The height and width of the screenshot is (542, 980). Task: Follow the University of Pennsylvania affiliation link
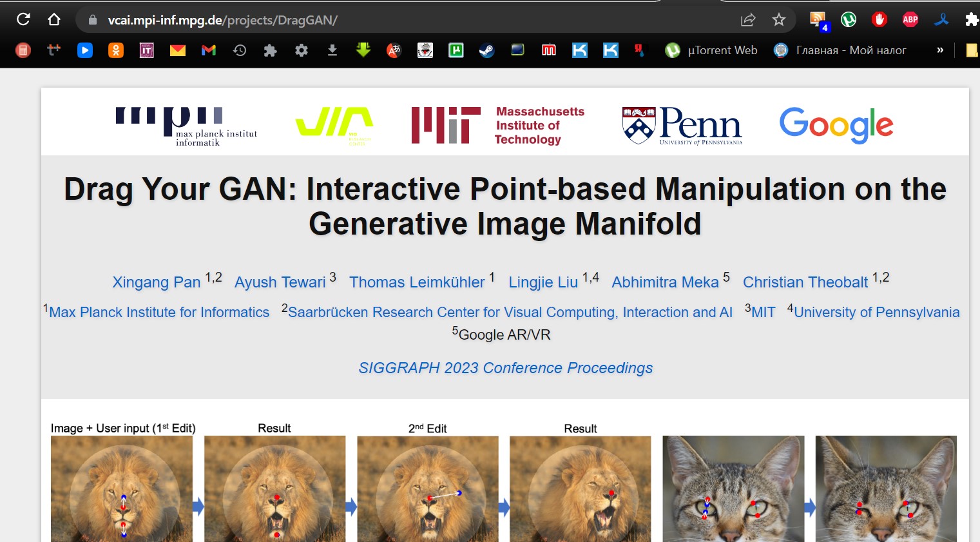pyautogui.click(x=877, y=312)
